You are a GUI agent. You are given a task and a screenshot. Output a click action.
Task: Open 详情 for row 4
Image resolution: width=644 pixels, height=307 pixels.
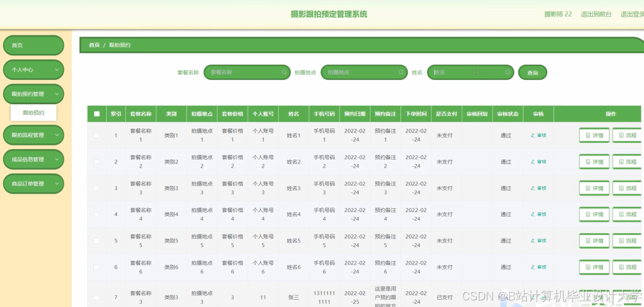click(x=594, y=214)
